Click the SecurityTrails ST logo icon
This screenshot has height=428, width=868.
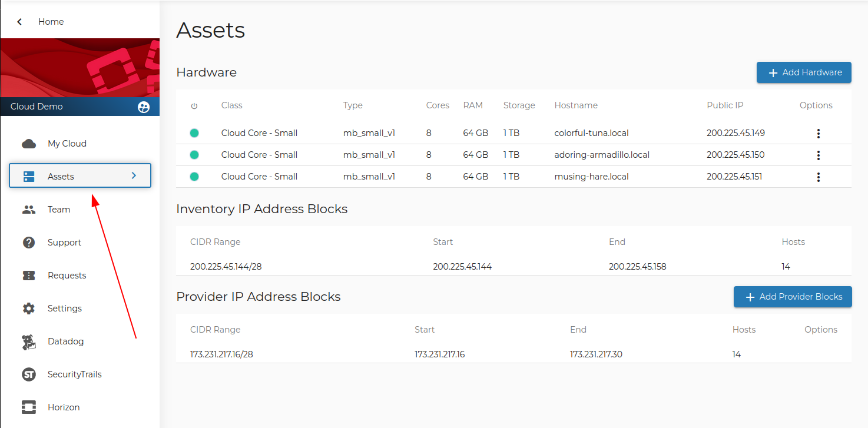29,374
